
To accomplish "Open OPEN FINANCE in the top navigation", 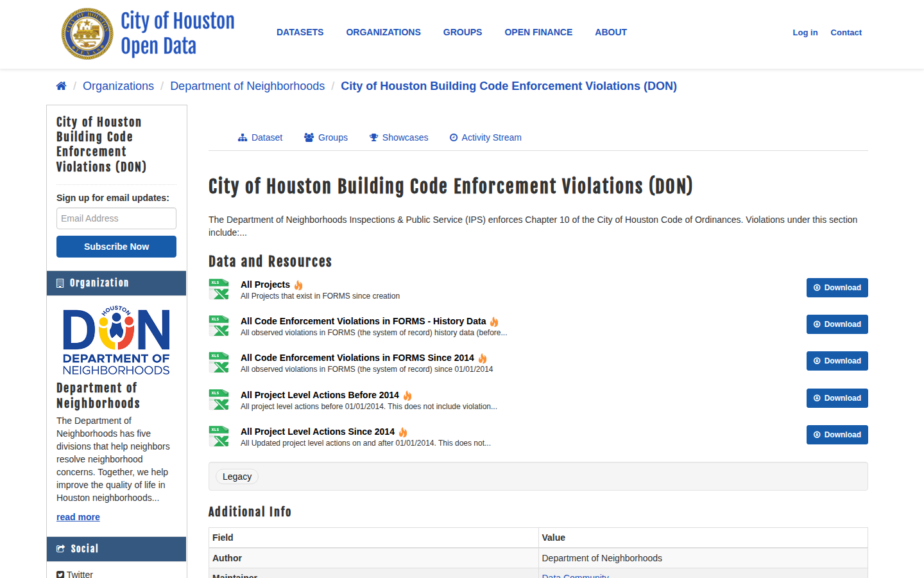I will [538, 32].
